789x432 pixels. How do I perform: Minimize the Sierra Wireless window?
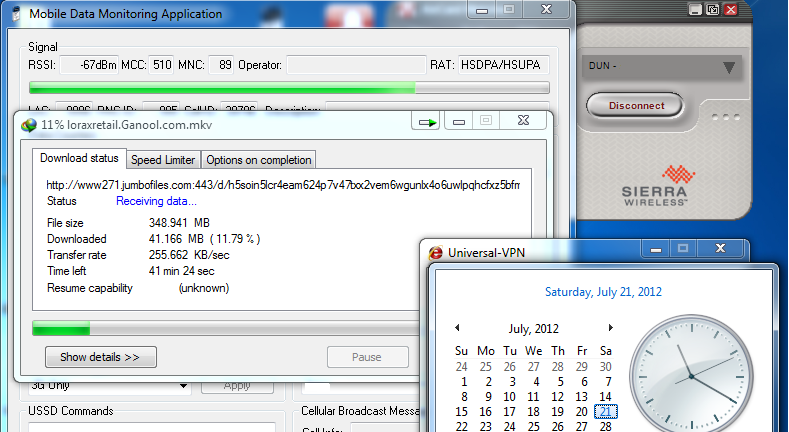(695, 10)
